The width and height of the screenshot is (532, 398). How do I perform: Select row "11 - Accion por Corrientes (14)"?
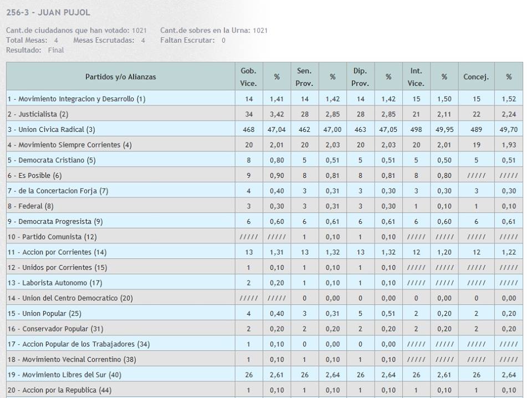(265, 252)
